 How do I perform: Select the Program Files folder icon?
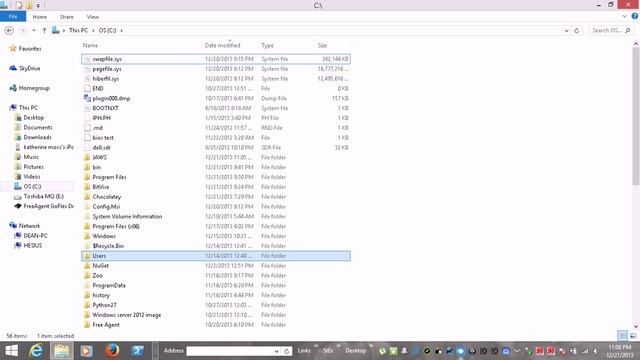click(x=87, y=177)
